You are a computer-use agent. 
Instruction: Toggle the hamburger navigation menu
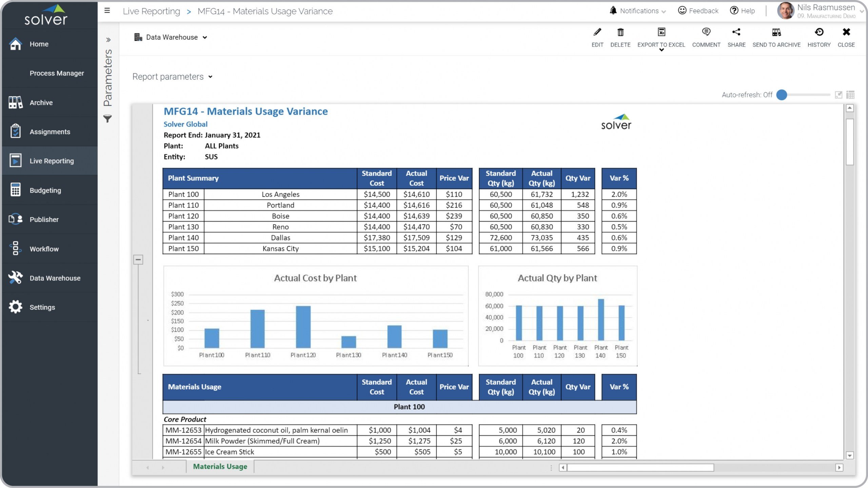pyautogui.click(x=107, y=11)
